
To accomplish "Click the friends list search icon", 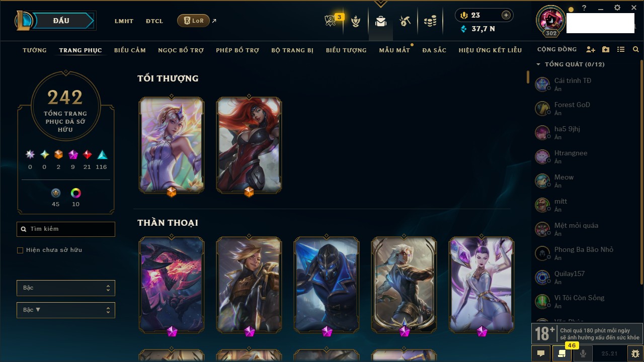I will tap(636, 50).
